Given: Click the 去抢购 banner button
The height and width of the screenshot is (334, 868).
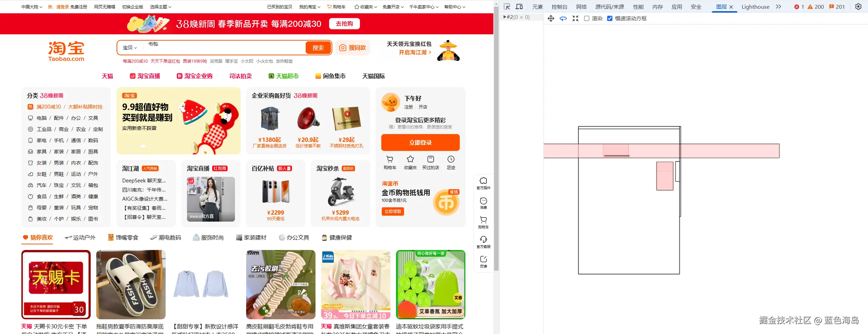Looking at the screenshot, I should [345, 23].
